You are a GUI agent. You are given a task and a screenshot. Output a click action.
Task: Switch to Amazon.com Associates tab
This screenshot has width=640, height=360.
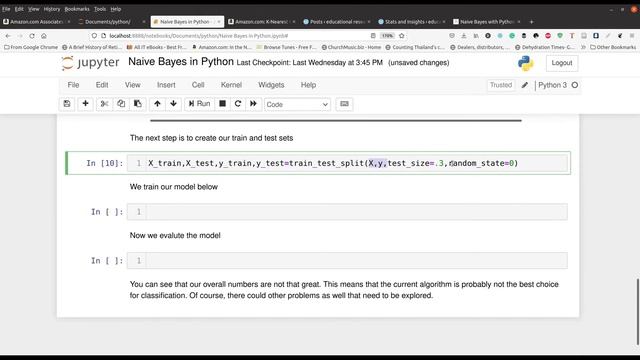tap(36, 22)
